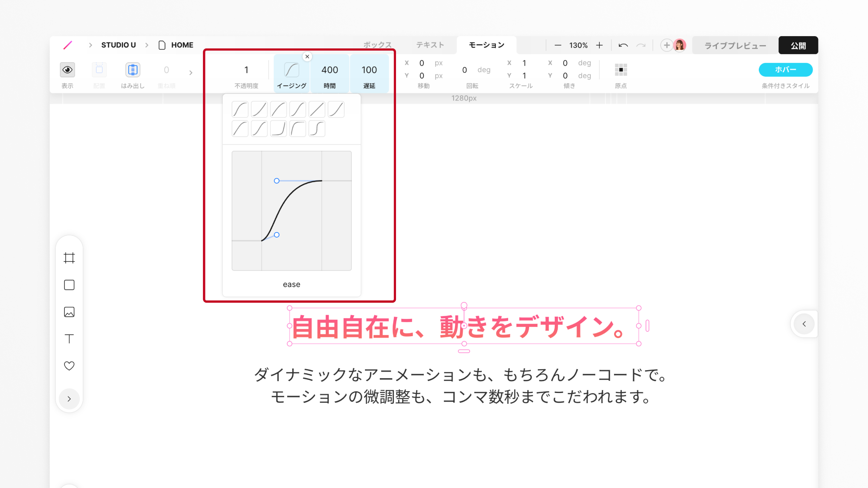Viewport: 868px width, 488px height.
Task: Click the pink slash Studio logo
Action: (68, 45)
